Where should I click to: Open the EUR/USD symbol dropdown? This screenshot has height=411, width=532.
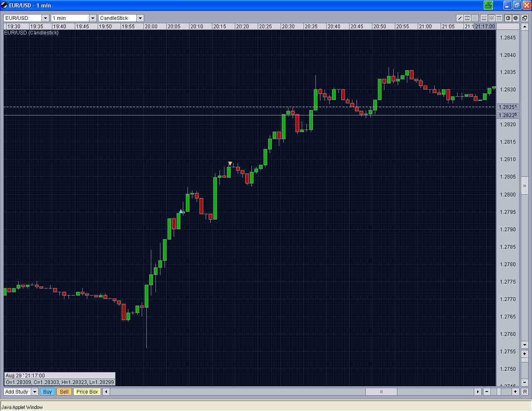46,18
